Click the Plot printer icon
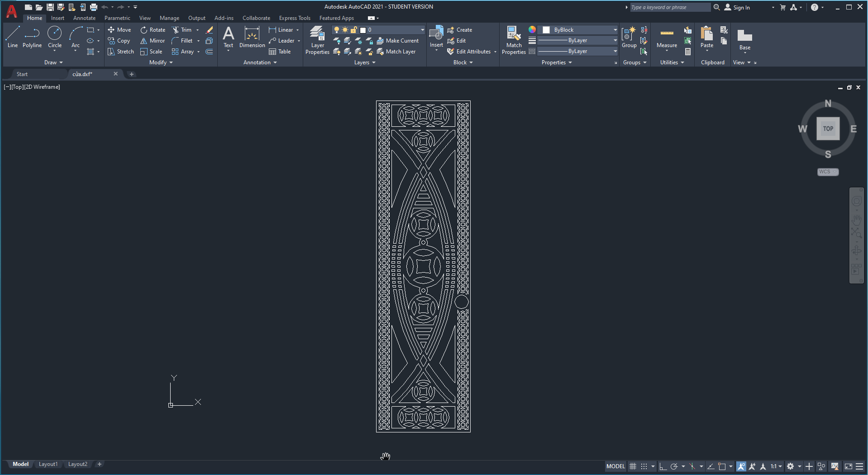 coord(94,7)
